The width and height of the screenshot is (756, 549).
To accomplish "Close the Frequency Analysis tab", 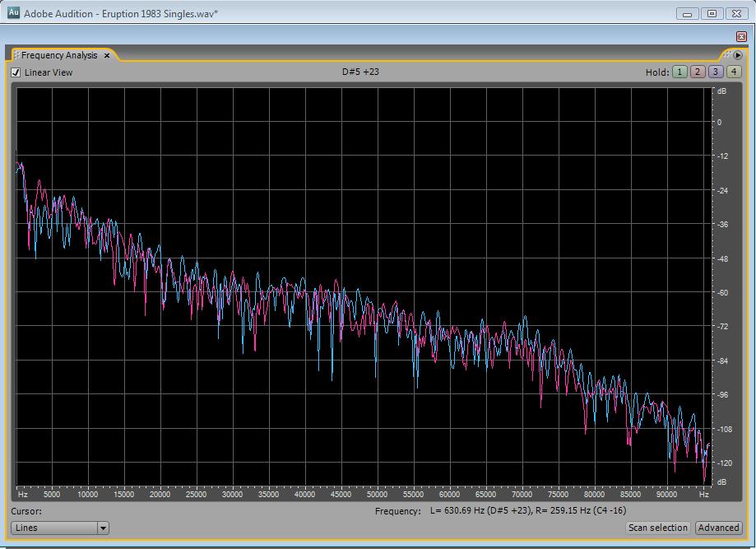I will pos(107,56).
